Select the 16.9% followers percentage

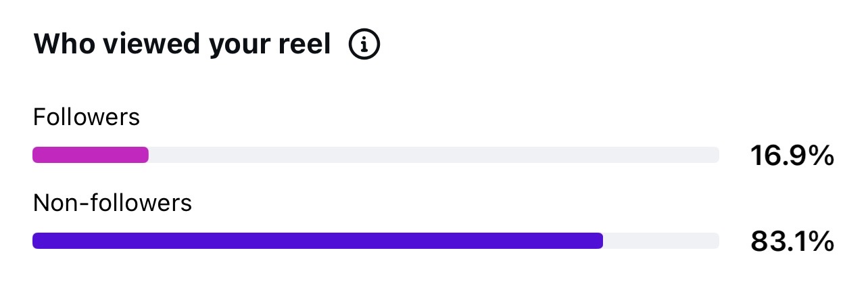click(x=792, y=156)
